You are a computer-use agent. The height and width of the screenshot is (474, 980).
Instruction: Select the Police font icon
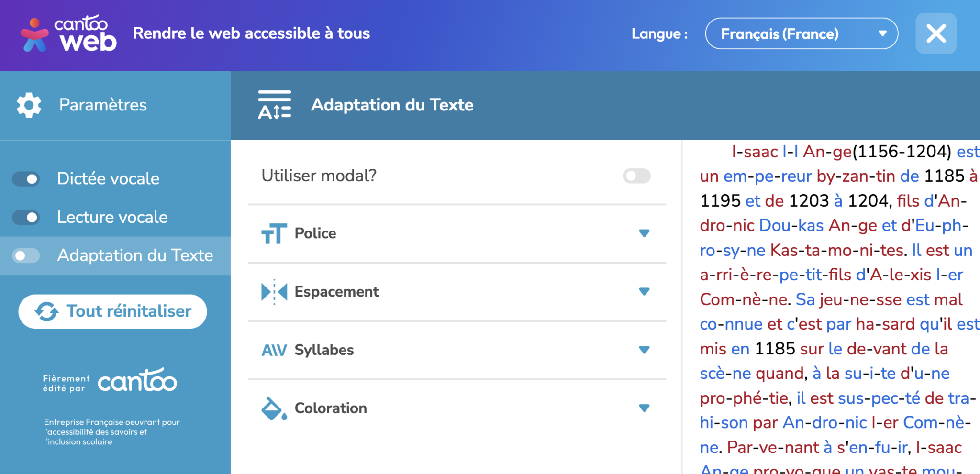tap(273, 233)
